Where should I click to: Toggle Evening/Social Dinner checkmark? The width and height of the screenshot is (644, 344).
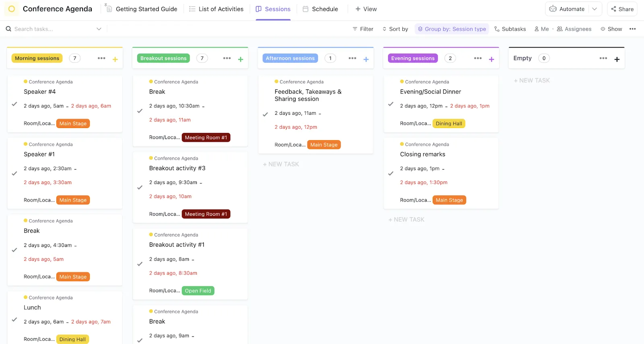click(x=391, y=104)
